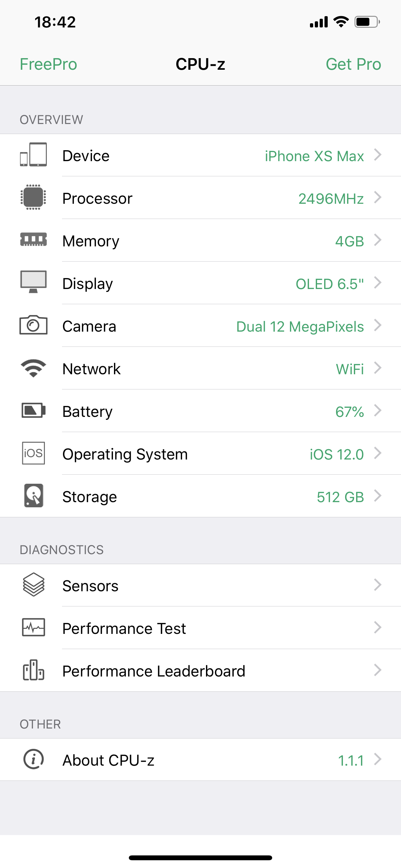Tap the Camera icon
This screenshot has height=868, width=401.
[33, 325]
